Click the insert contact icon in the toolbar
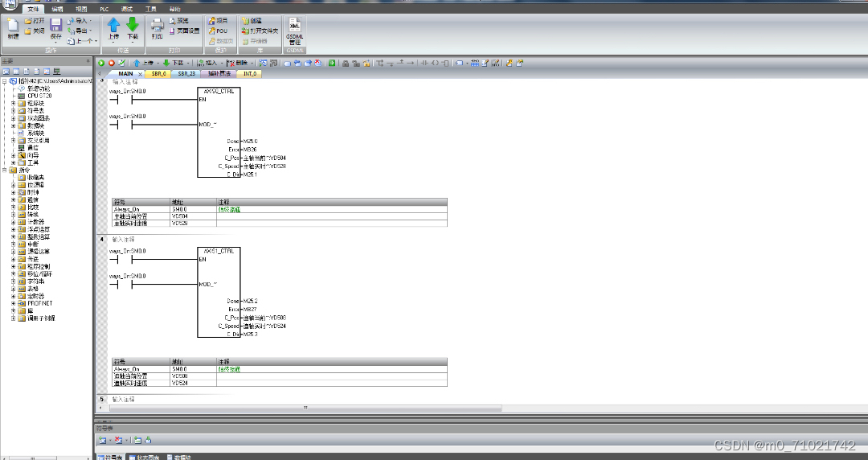This screenshot has height=460, width=868. coord(424,64)
